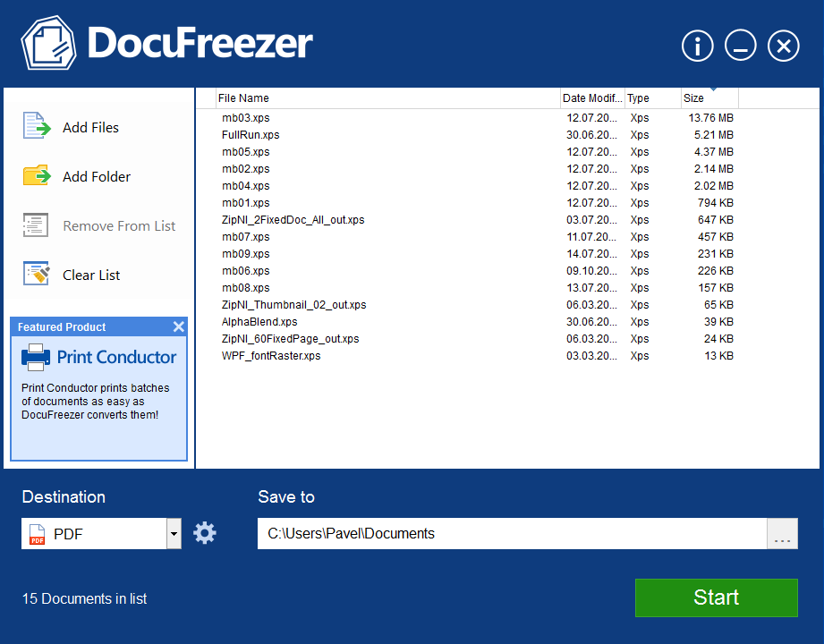Expand the Destination format dropdown arrow
The image size is (824, 644).
pos(174,534)
